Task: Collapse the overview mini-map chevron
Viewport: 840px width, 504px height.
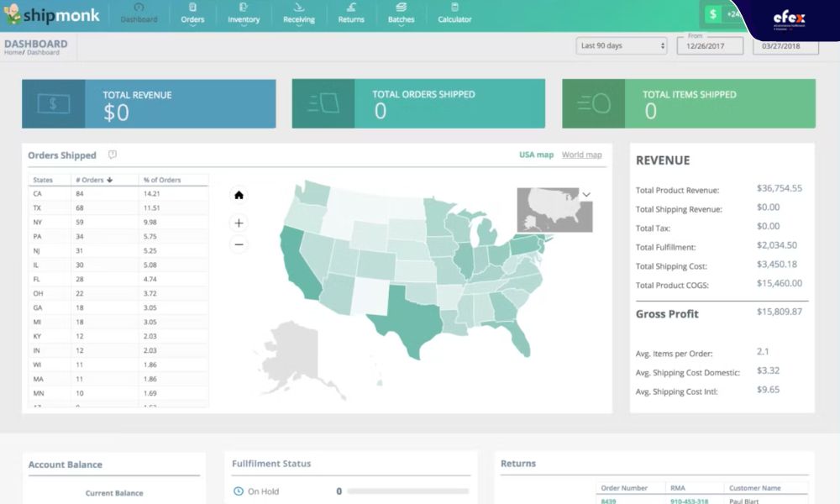Action: point(586,194)
